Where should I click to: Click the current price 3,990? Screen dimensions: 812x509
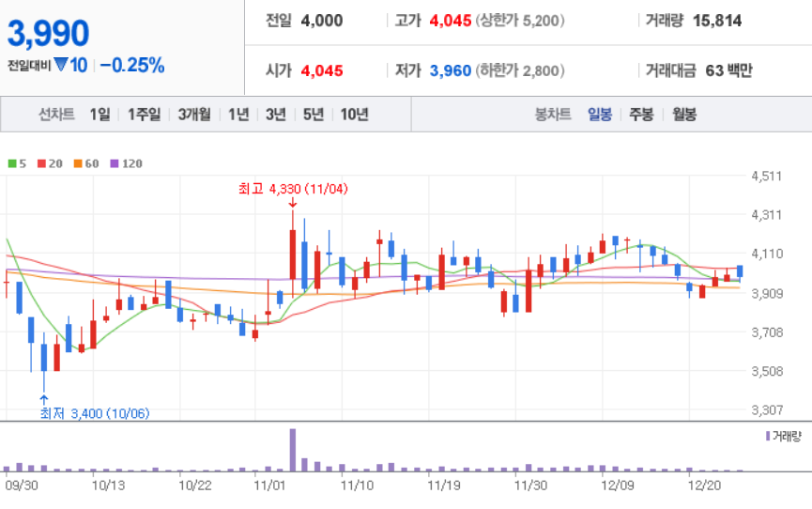48,33
